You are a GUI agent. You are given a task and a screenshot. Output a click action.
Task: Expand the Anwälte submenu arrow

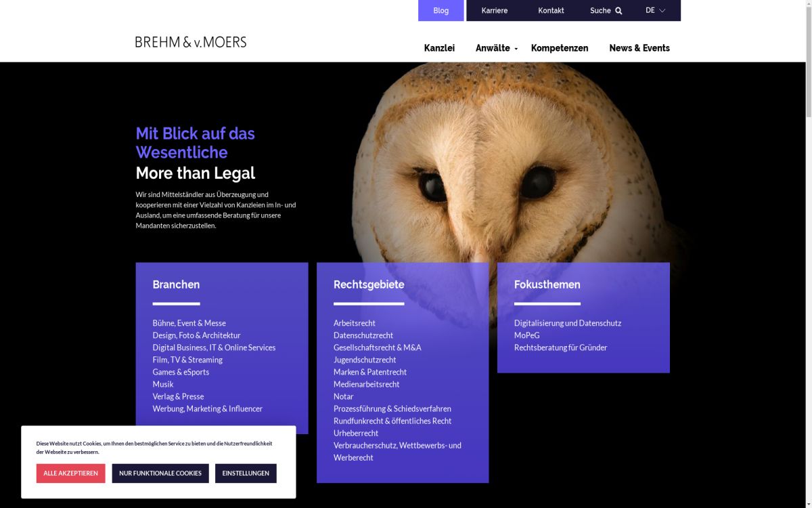tap(516, 49)
